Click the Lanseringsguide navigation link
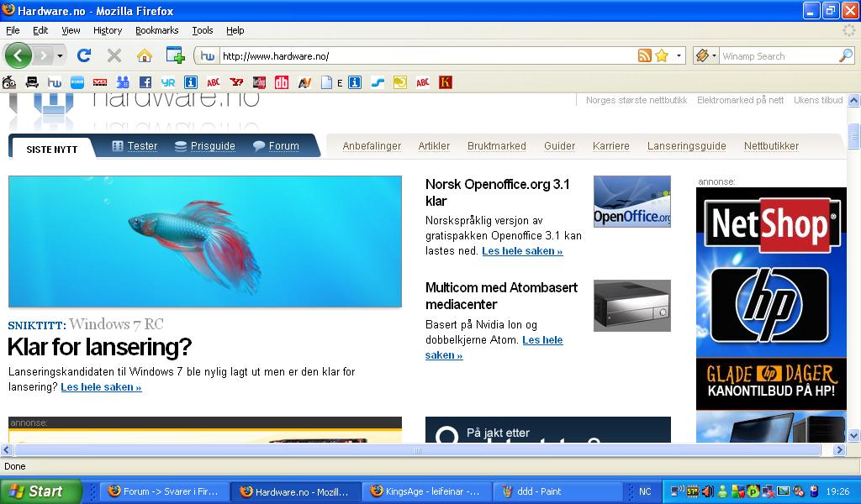This screenshot has width=861, height=504. coord(686,146)
